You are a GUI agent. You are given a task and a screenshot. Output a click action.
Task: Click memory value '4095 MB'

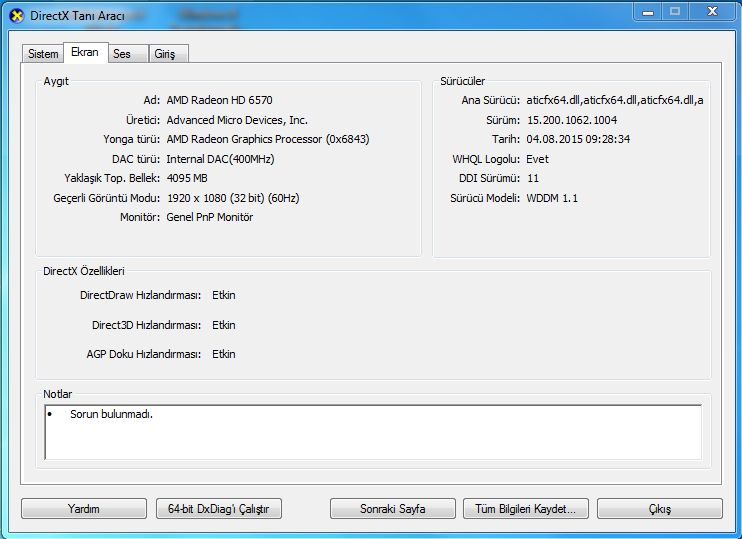click(187, 178)
